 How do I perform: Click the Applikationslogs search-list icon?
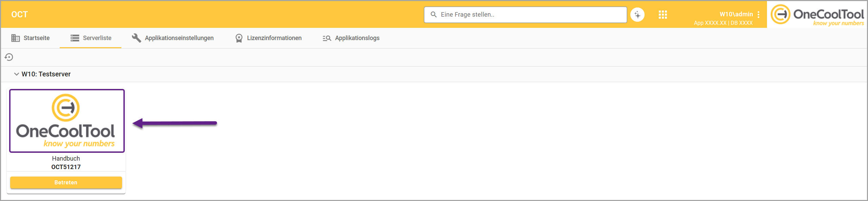click(327, 38)
